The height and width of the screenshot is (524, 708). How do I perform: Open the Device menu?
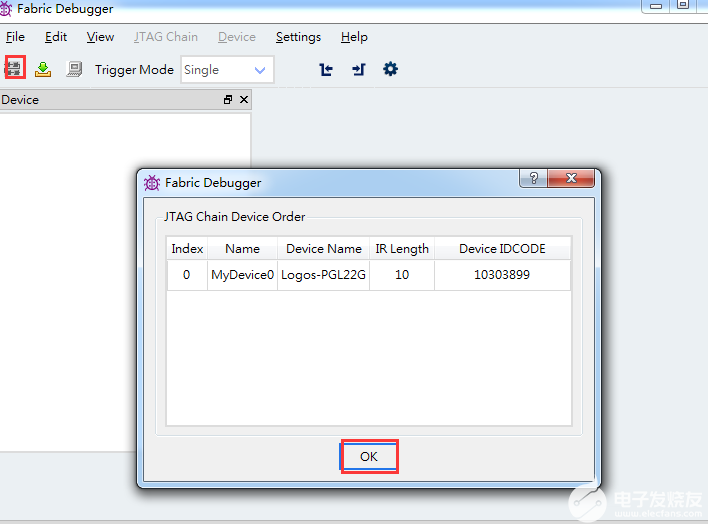(237, 37)
